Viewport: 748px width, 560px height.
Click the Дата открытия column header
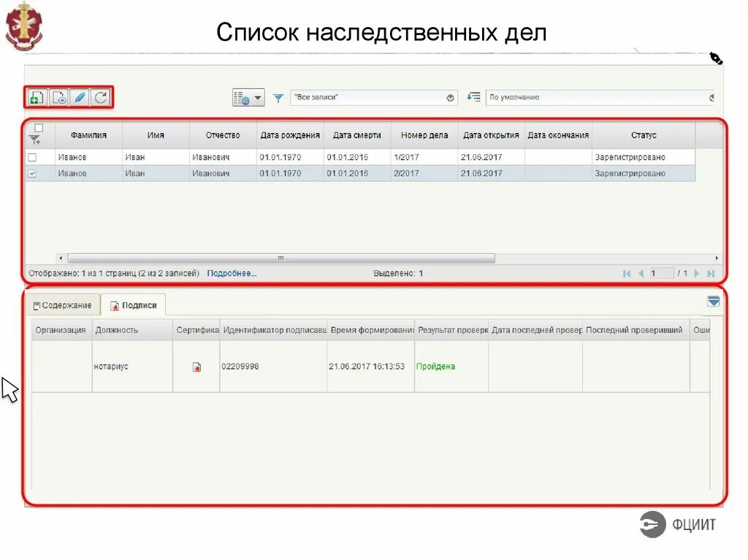click(x=491, y=136)
